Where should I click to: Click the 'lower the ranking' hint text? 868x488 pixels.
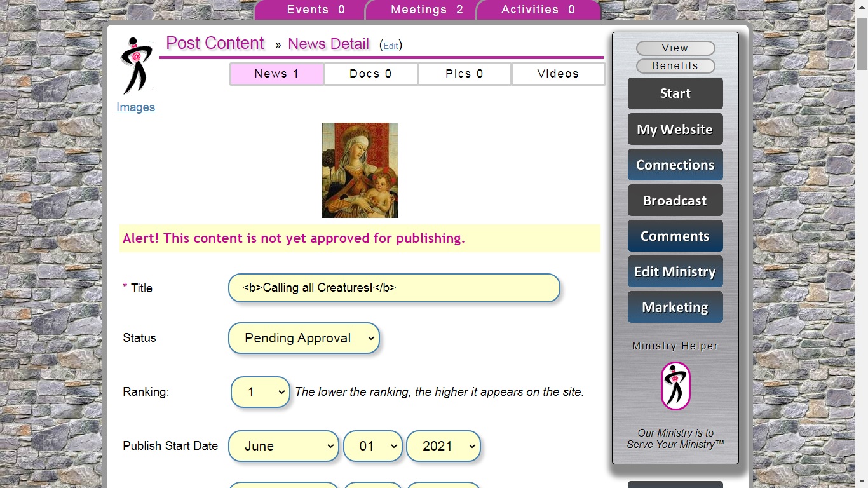click(439, 392)
